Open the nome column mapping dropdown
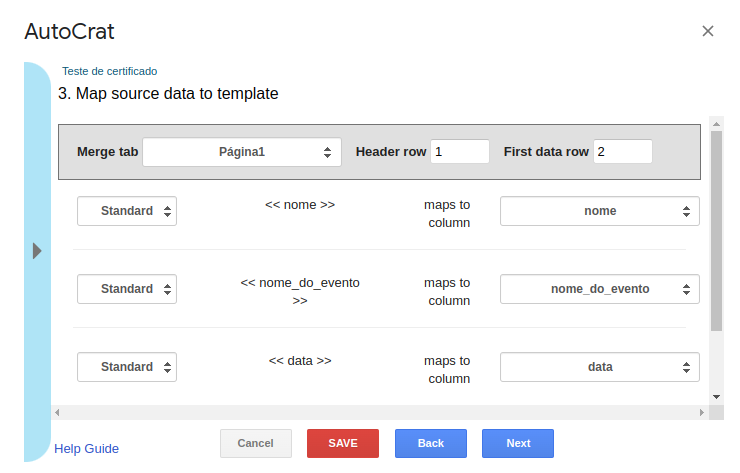The width and height of the screenshot is (740, 473). coord(599,211)
